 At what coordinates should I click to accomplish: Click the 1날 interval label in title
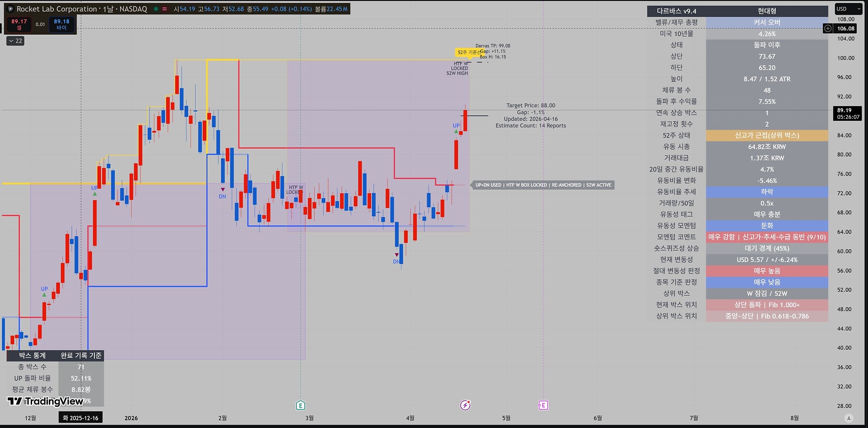[x=108, y=9]
